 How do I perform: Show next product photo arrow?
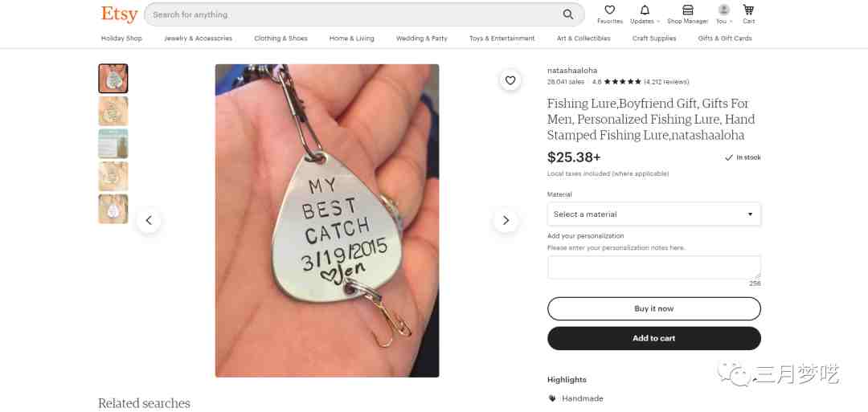pyautogui.click(x=506, y=221)
